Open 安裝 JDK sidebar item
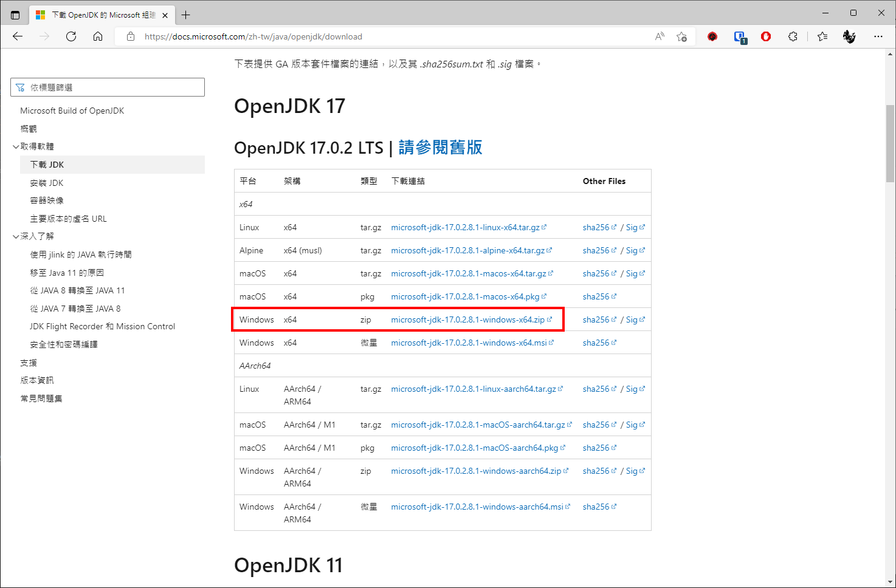896x588 pixels. pyautogui.click(x=47, y=183)
